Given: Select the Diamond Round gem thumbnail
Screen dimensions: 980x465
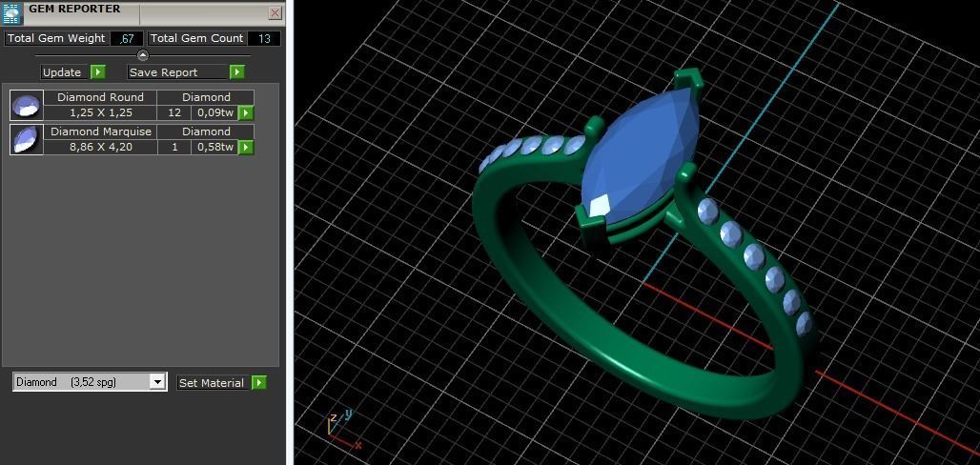Looking at the screenshot, I should click(27, 105).
